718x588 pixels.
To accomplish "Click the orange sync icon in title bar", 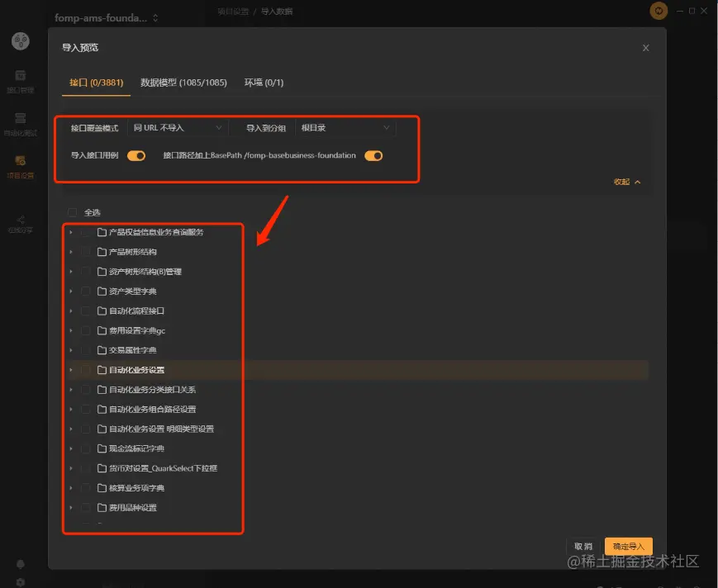I will tap(659, 11).
